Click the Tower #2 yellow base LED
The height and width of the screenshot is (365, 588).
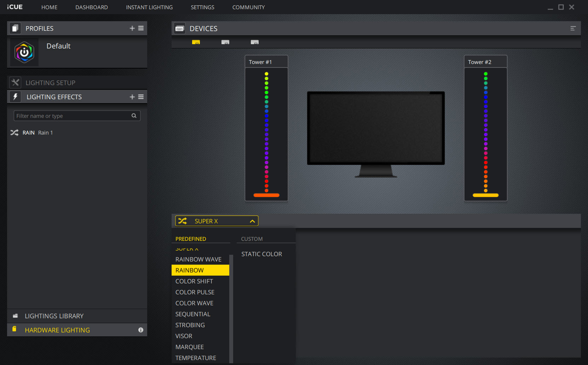pos(486,195)
